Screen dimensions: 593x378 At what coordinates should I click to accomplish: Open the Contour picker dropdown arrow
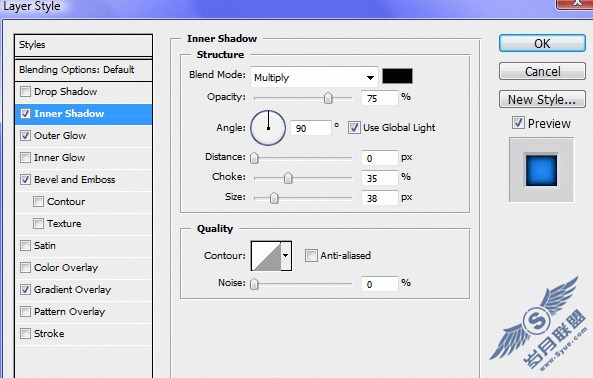[286, 256]
